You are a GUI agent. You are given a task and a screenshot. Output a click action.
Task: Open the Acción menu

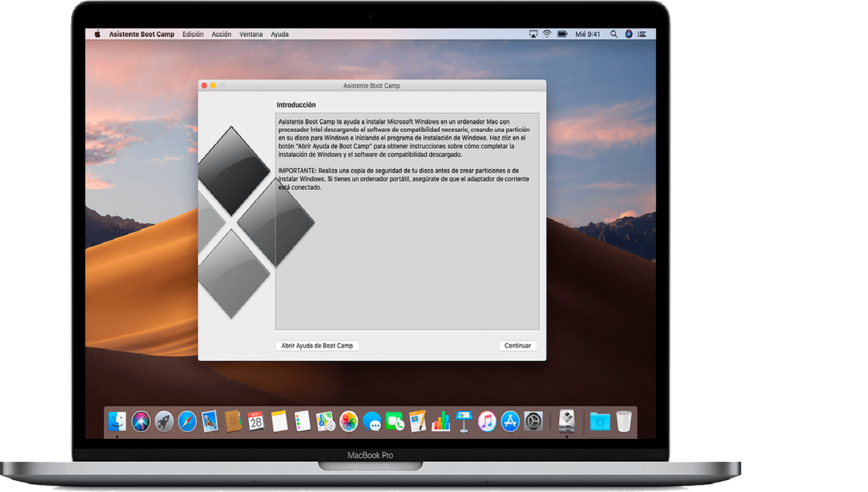pyautogui.click(x=221, y=34)
